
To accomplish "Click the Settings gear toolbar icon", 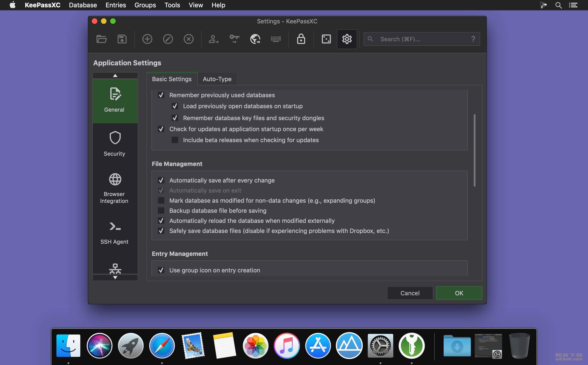I will tap(347, 39).
